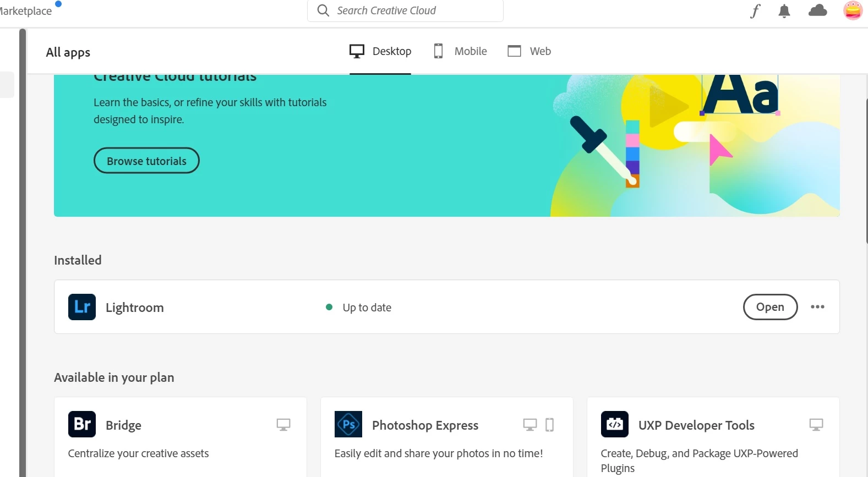
Task: Select the Bridge app title
Action: click(123, 425)
